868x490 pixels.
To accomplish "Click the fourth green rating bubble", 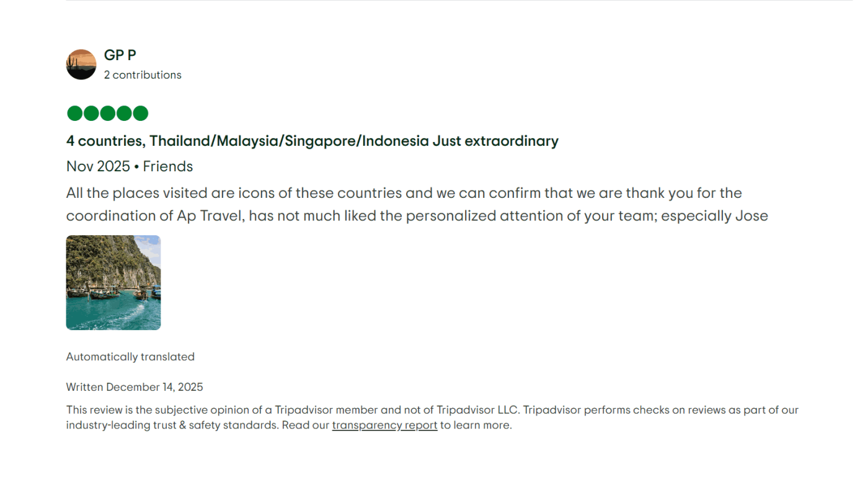I will pyautogui.click(x=124, y=114).
